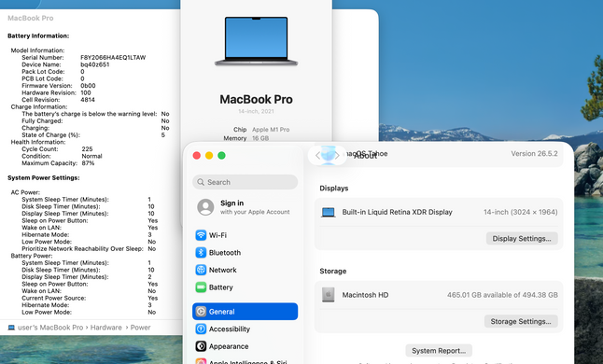Image resolution: width=603 pixels, height=364 pixels.
Task: Click the AC Power section label
Action: click(x=25, y=192)
